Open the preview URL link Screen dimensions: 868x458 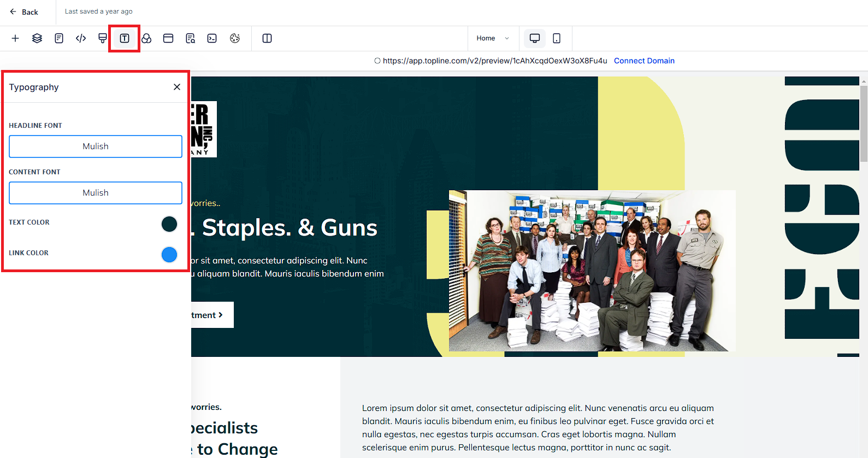pos(495,61)
